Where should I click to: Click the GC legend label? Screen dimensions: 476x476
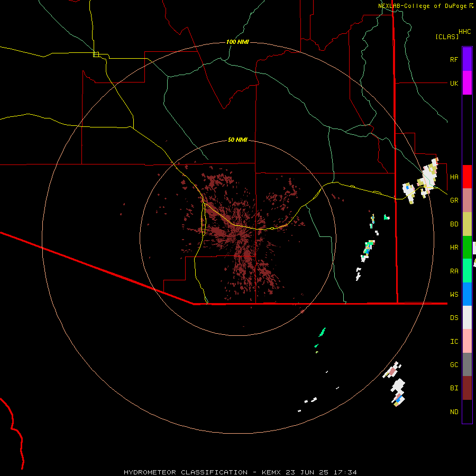[x=454, y=364]
